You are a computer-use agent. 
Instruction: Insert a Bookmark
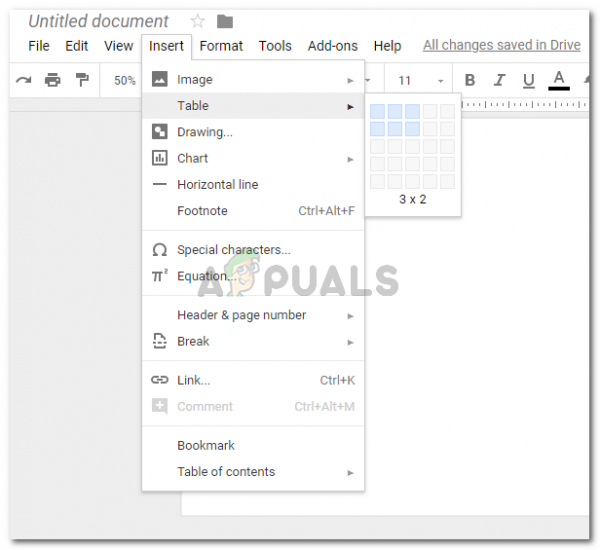(x=253, y=445)
